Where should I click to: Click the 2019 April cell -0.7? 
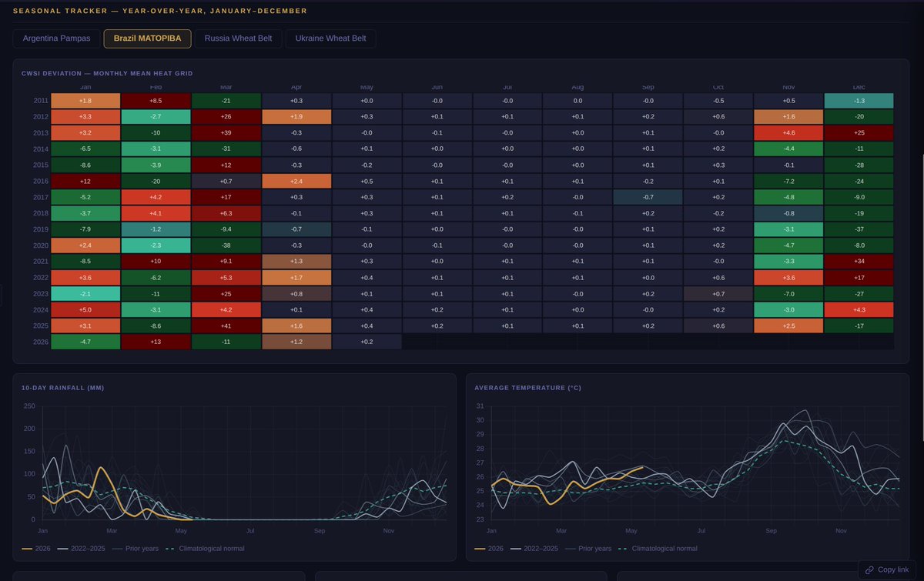pos(296,229)
